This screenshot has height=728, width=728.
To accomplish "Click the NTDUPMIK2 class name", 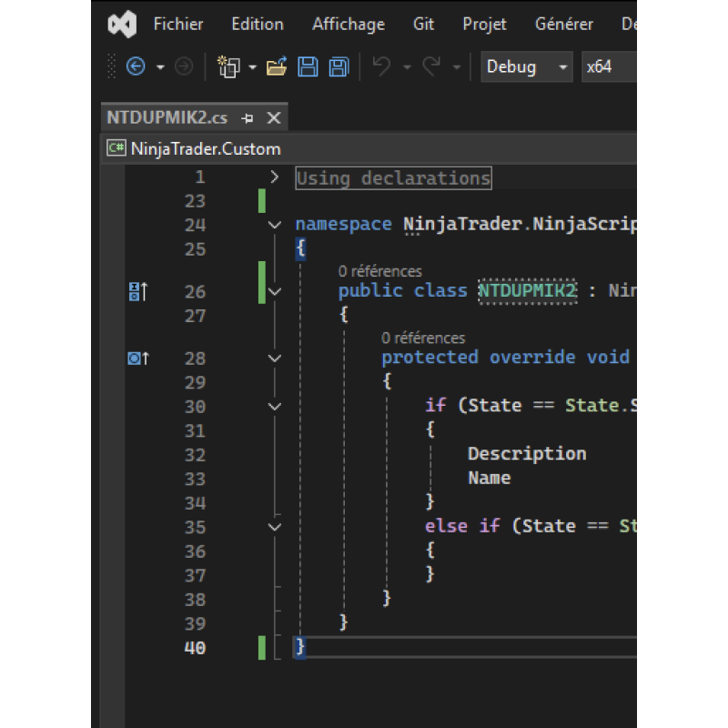I will [528, 291].
